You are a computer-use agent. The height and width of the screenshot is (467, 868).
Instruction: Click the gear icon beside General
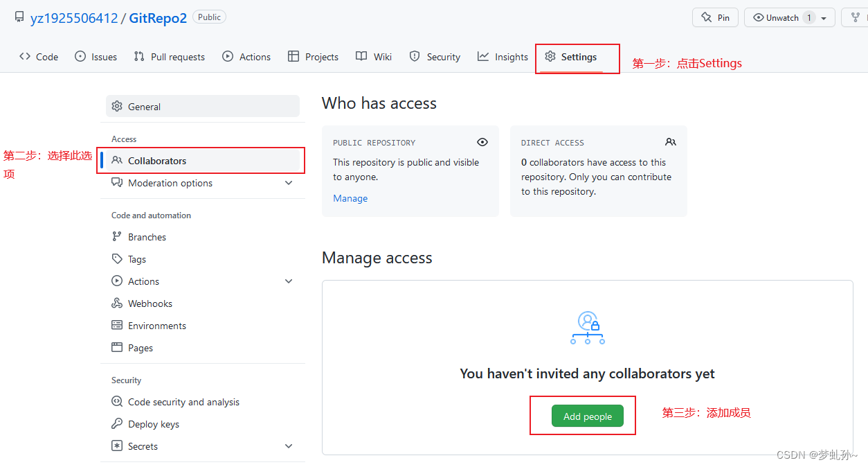click(x=117, y=107)
